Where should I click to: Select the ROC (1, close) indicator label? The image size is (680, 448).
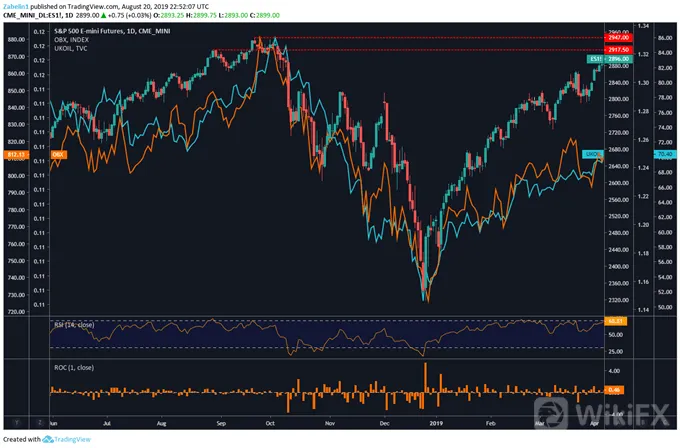(x=74, y=367)
